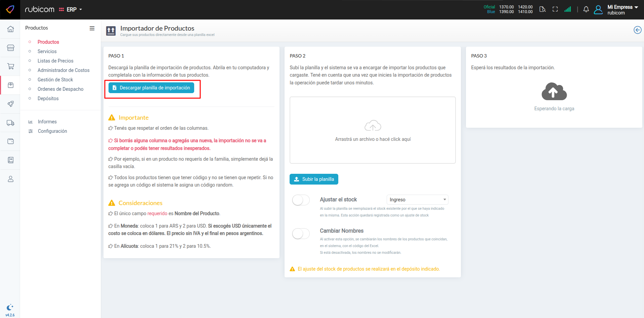
Task: Open the wallet icon in sidebar
Action: (x=10, y=141)
